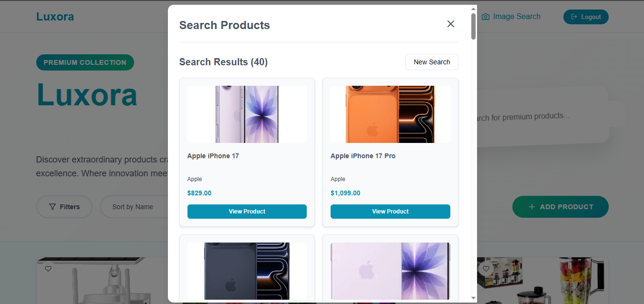View product for Apple iPhone 17
Screen dimensions: 644x304
(x=247, y=212)
